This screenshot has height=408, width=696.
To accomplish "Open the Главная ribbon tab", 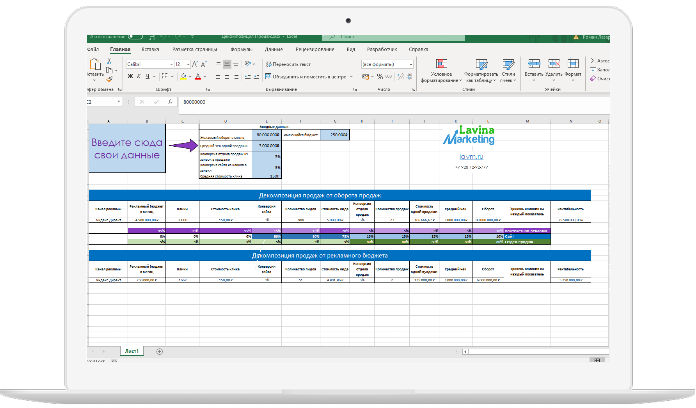I will (x=120, y=49).
